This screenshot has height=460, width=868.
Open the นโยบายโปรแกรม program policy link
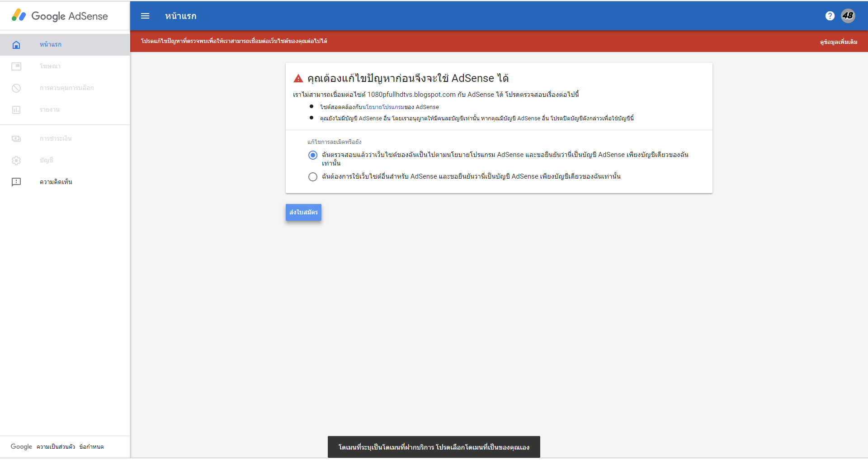[x=383, y=107]
